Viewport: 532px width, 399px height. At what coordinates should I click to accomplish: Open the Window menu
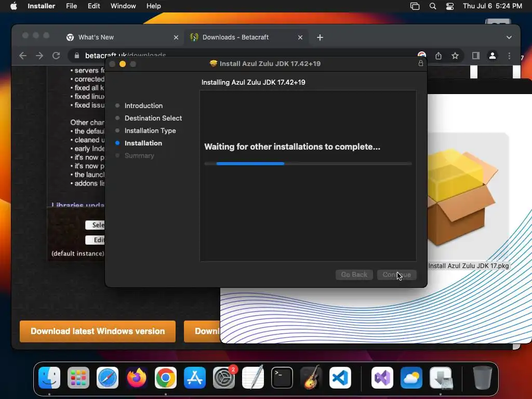(123, 6)
